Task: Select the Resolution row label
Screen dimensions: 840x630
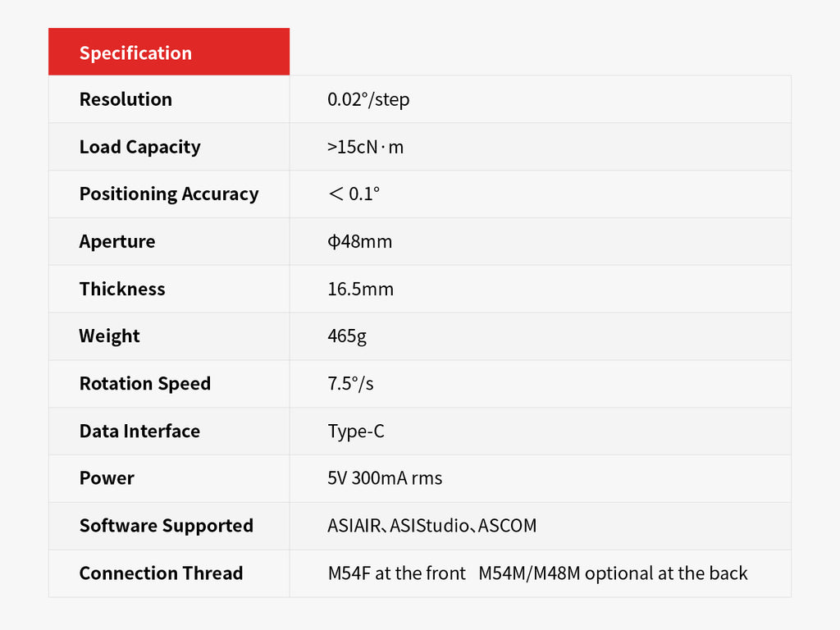Action: pos(126,100)
